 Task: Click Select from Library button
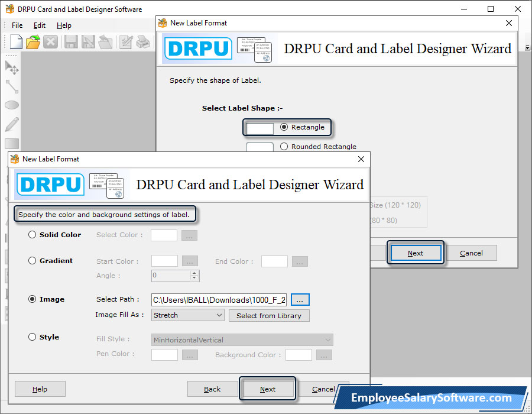tap(269, 316)
